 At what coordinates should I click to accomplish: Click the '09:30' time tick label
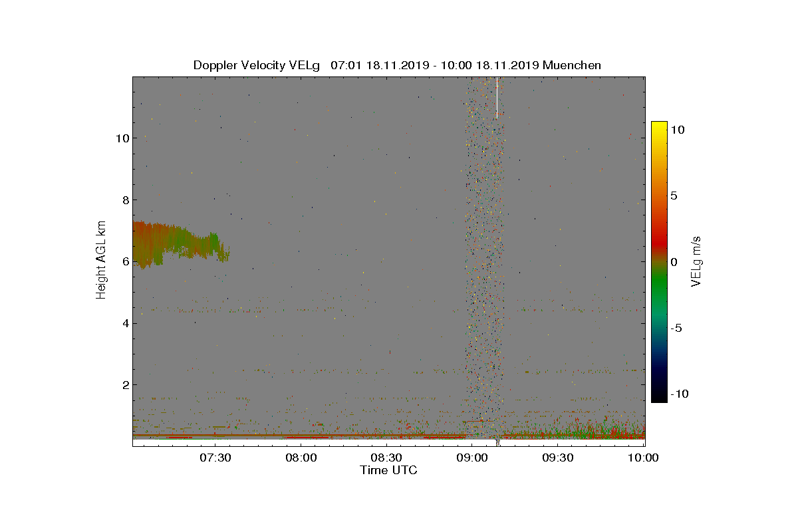tap(558, 458)
